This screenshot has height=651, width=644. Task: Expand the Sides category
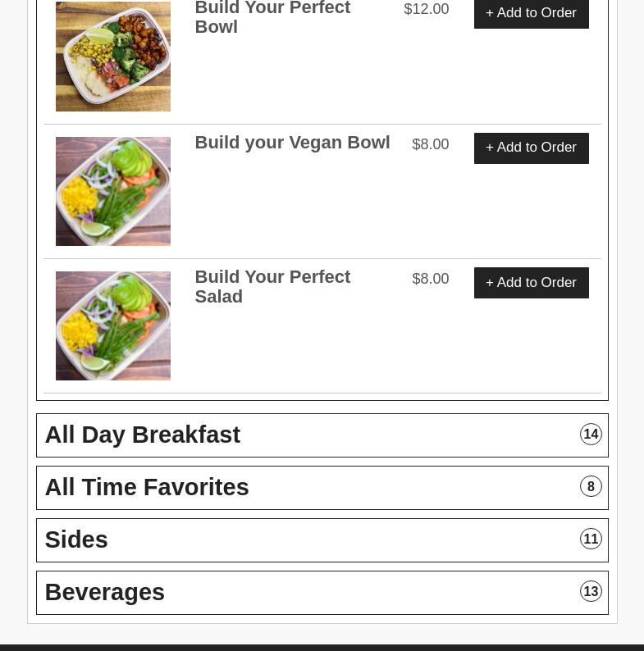322,540
